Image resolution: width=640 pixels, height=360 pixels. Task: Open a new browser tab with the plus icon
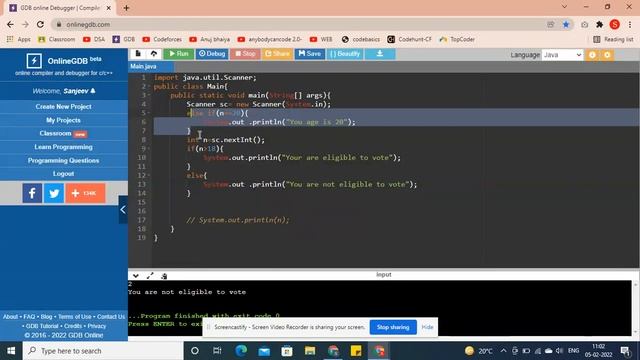(126, 8)
